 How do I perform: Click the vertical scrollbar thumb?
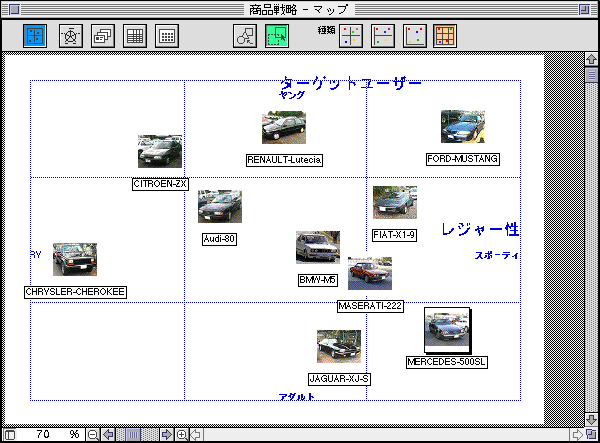coord(592,75)
